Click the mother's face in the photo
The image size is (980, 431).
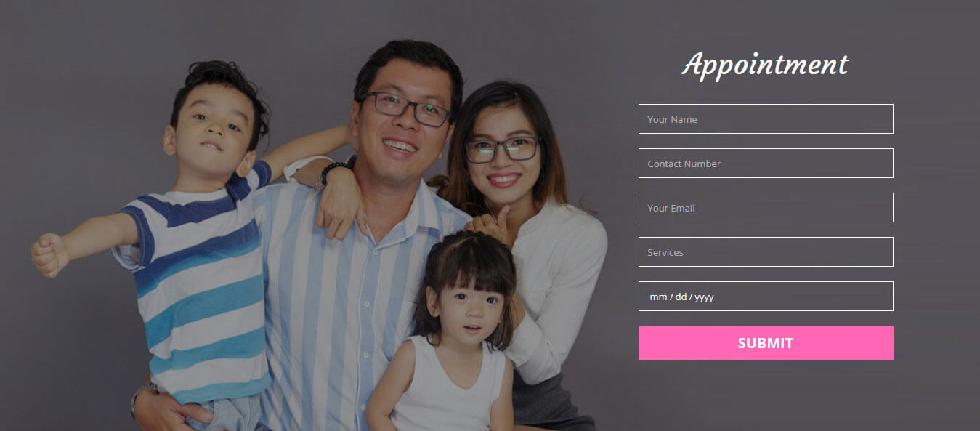coord(502,154)
